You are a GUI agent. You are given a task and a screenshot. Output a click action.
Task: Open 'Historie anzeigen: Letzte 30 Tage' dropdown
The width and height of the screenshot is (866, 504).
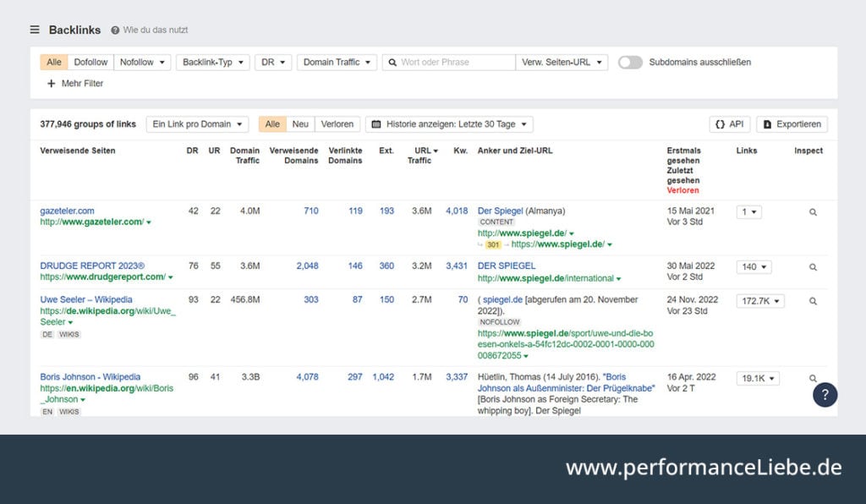point(449,124)
